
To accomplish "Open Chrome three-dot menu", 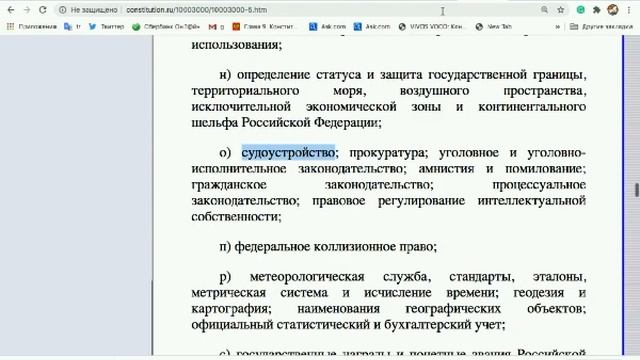I will [x=629, y=10].
